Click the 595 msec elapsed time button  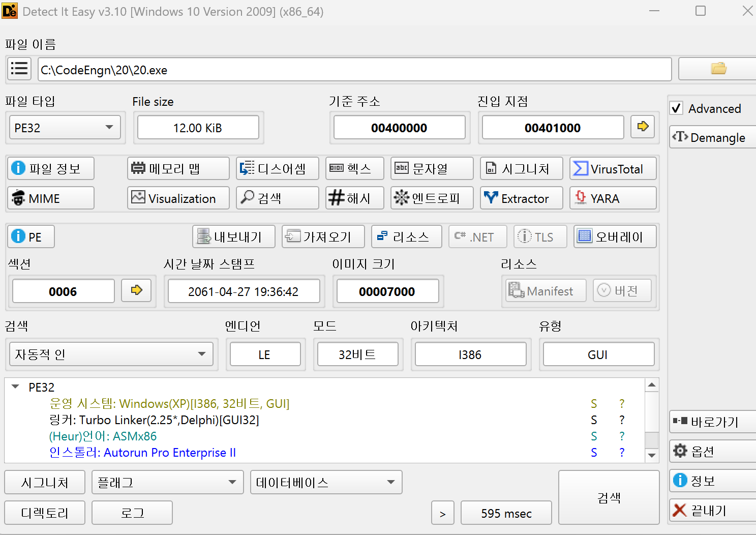(506, 513)
